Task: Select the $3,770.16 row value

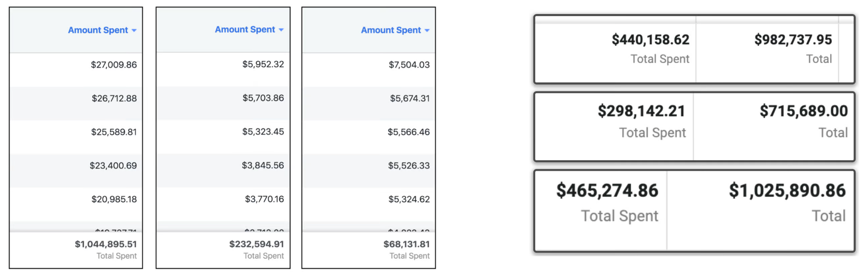Action: tap(264, 199)
